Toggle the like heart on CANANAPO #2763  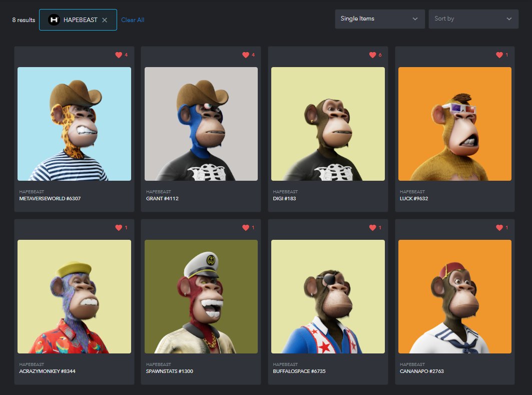pos(499,228)
